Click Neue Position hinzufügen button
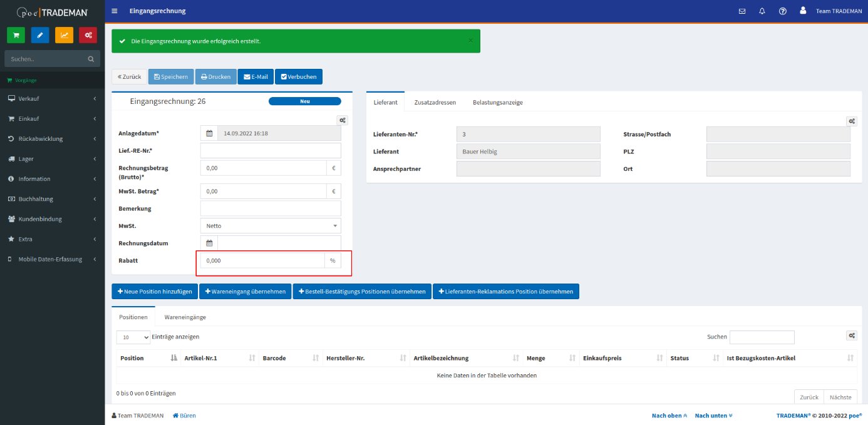 pyautogui.click(x=155, y=292)
